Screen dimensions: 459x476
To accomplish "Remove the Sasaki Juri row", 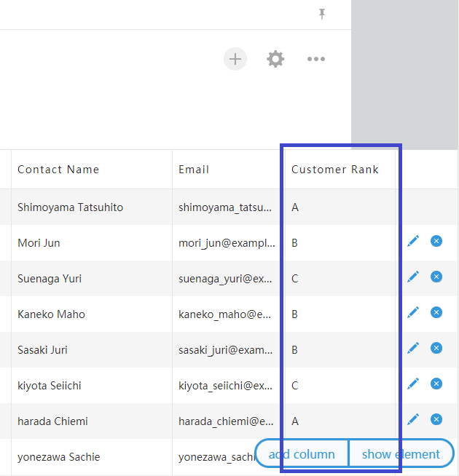I will click(x=436, y=348).
